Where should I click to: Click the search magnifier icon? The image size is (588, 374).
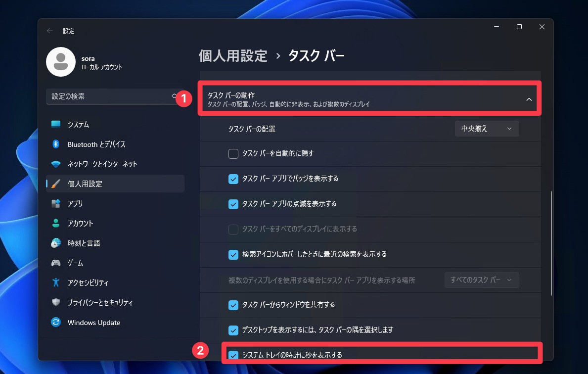(175, 96)
